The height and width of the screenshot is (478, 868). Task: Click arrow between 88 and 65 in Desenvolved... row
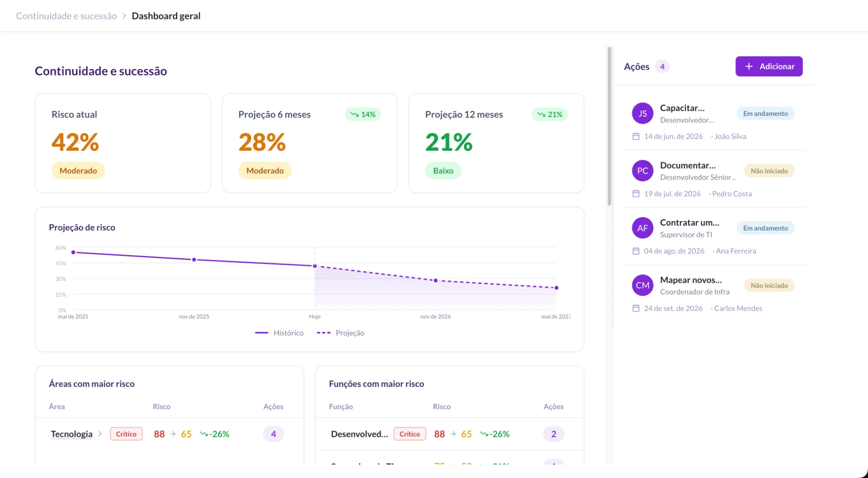(453, 434)
